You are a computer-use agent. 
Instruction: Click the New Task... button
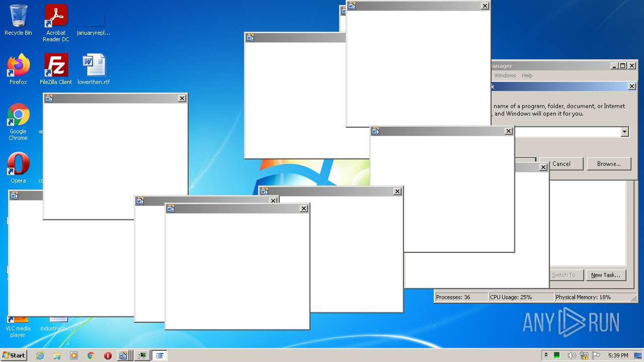pos(606,275)
